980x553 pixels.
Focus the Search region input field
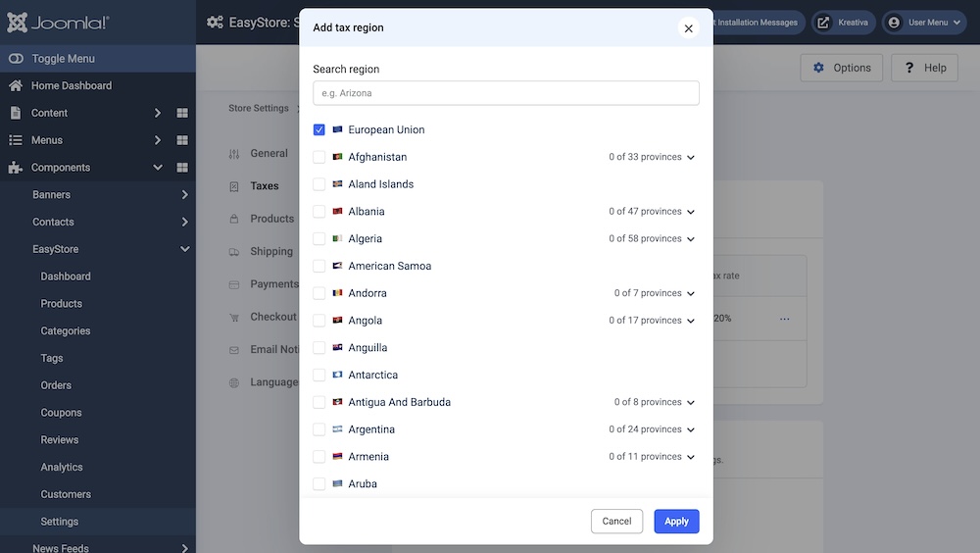coord(506,93)
